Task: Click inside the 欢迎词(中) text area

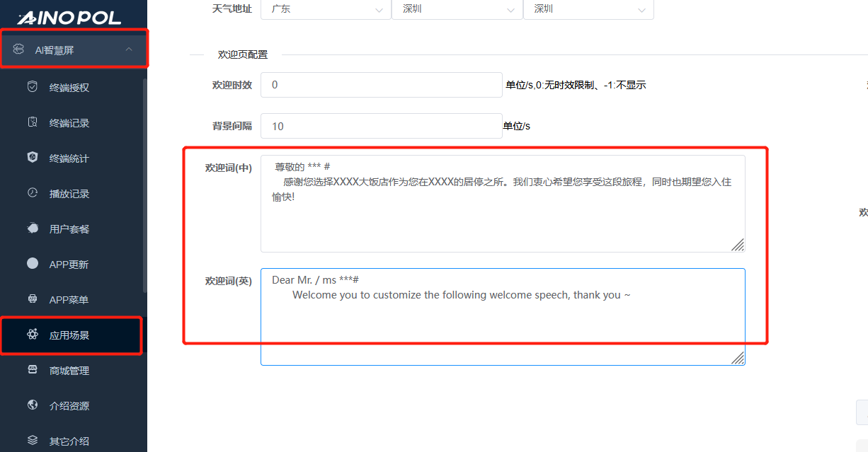Action: pyautogui.click(x=502, y=219)
